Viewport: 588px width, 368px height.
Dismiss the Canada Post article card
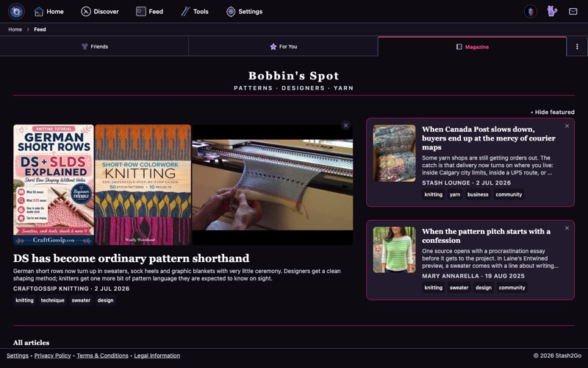567,126
